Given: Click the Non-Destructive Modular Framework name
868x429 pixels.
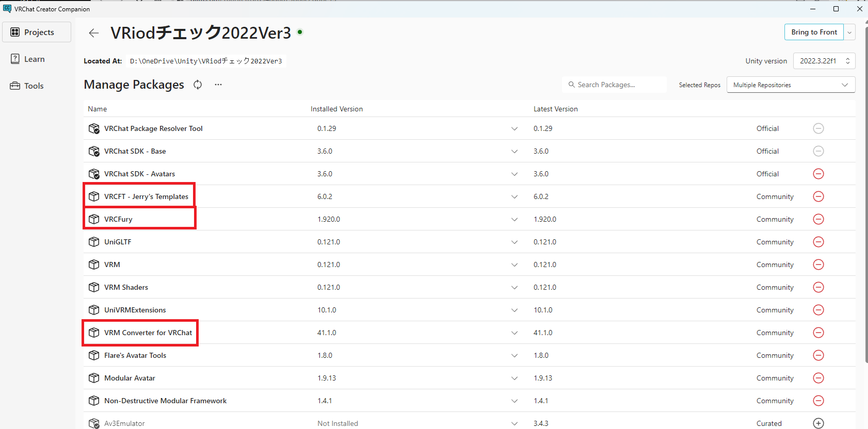Looking at the screenshot, I should click(165, 401).
